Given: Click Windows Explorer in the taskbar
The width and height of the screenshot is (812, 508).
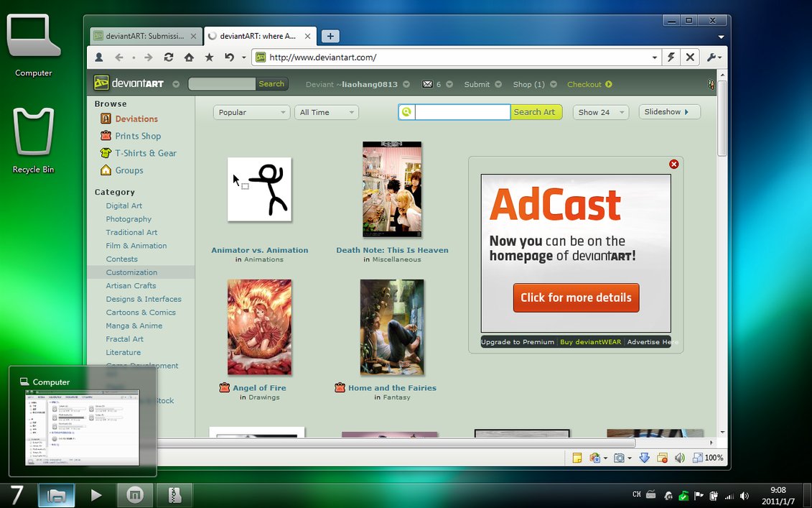Looking at the screenshot, I should click(57, 495).
